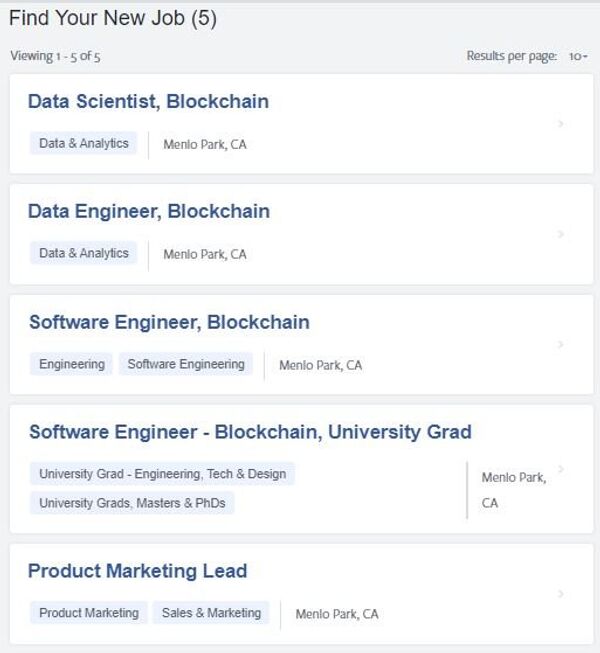Select the Data & Analytics tag under Data Scientist

pyautogui.click(x=83, y=144)
